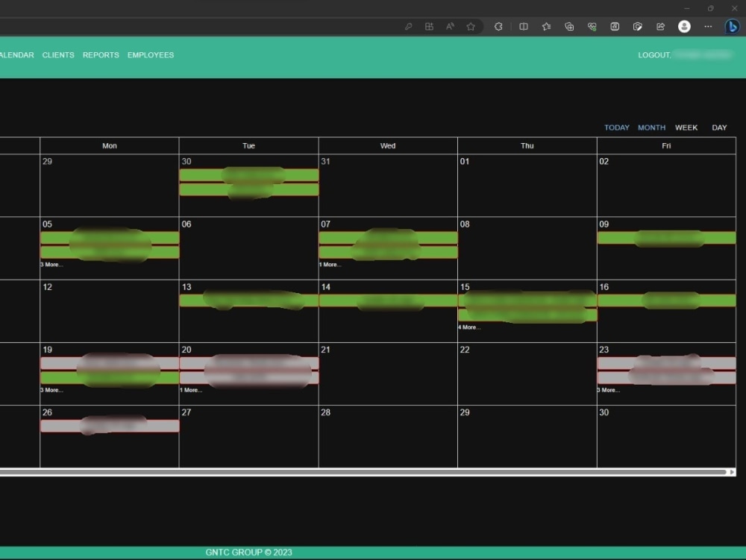
Task: Show 4 more events on the 15th
Action: click(x=469, y=327)
